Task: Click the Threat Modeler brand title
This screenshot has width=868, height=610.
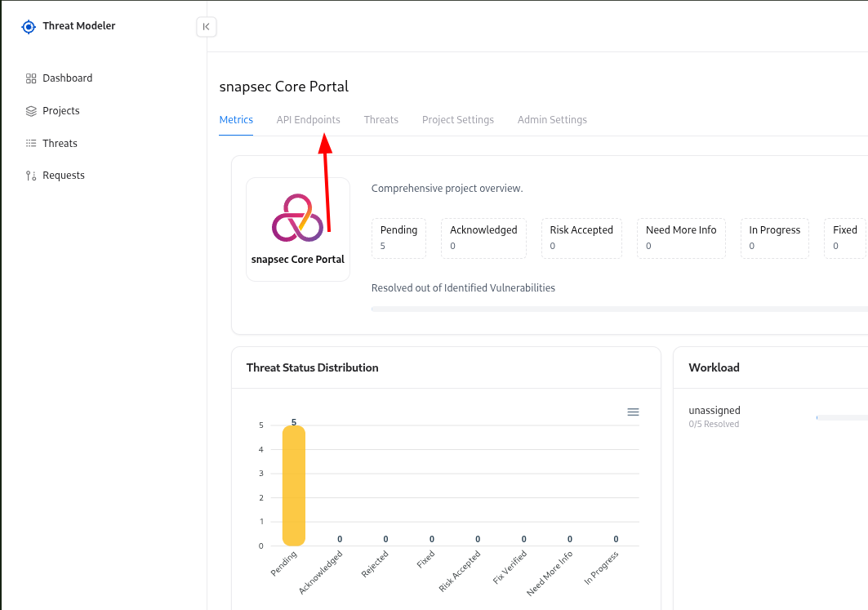Action: point(79,26)
